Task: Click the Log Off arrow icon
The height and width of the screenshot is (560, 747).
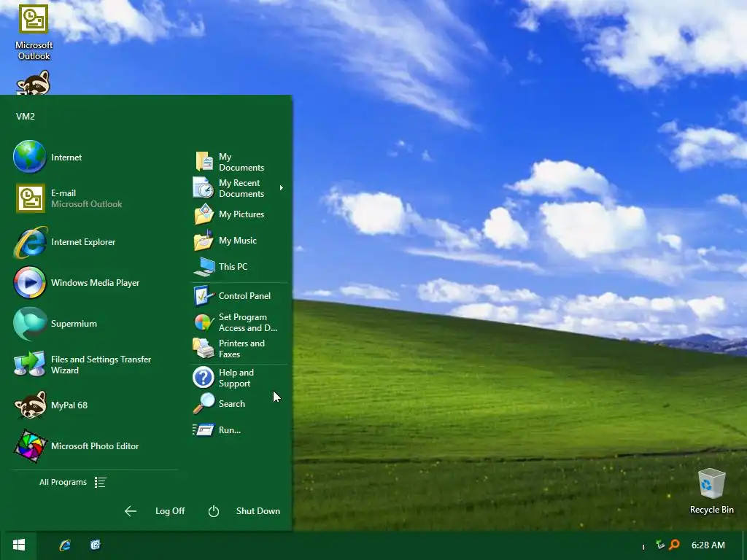Action: pos(131,511)
